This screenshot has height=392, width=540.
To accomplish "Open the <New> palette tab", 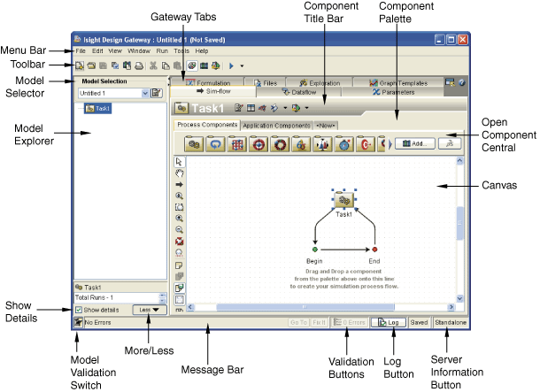I will click(326, 126).
